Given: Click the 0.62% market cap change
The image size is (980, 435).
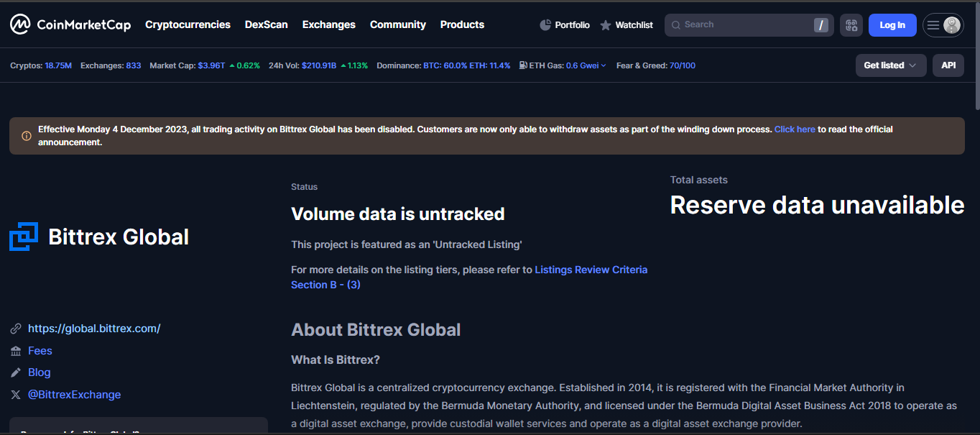Looking at the screenshot, I should [x=244, y=65].
